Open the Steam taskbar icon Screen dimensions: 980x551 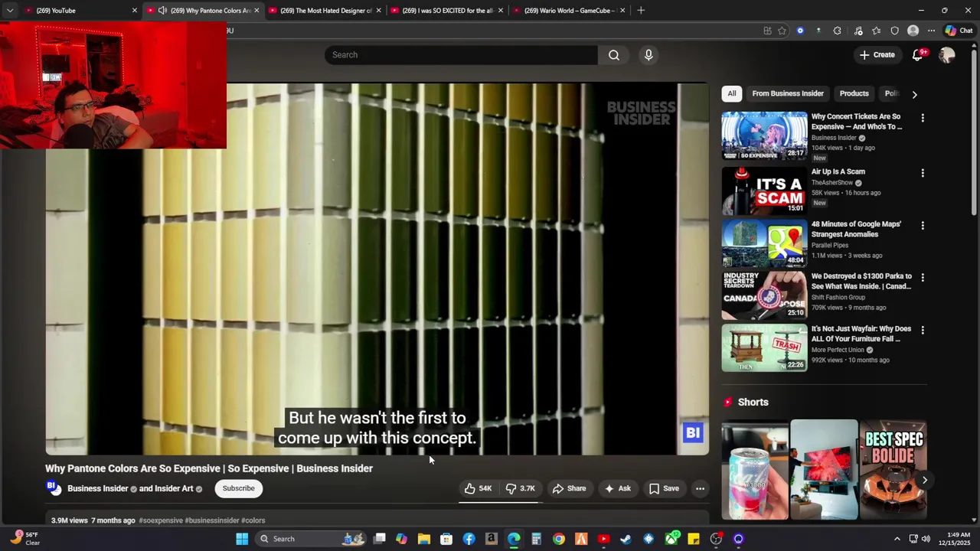tap(626, 539)
